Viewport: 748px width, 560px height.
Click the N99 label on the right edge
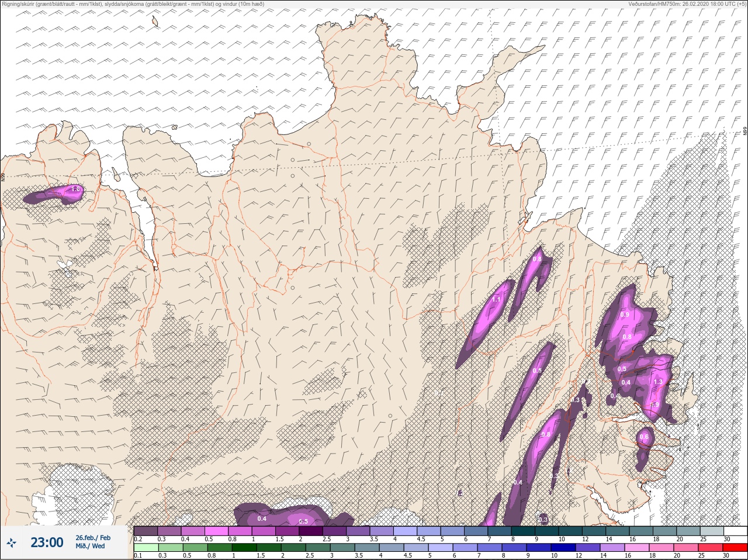(x=745, y=132)
